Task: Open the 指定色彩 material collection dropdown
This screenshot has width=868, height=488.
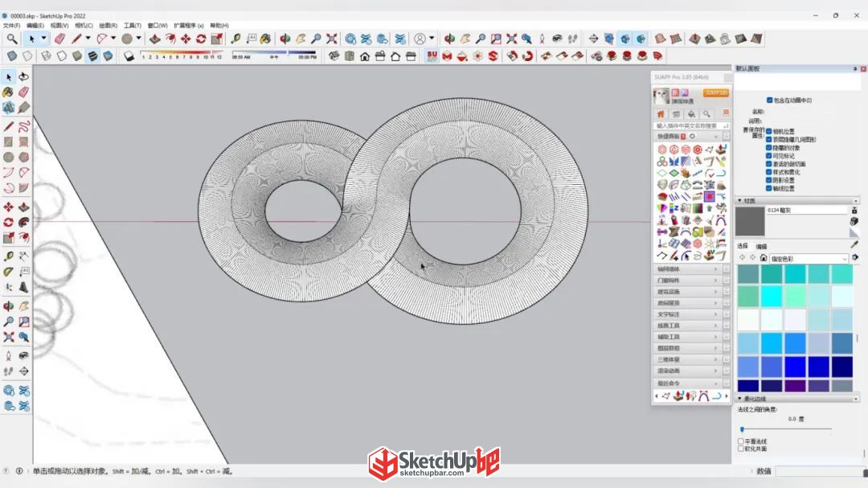Action: 809,259
